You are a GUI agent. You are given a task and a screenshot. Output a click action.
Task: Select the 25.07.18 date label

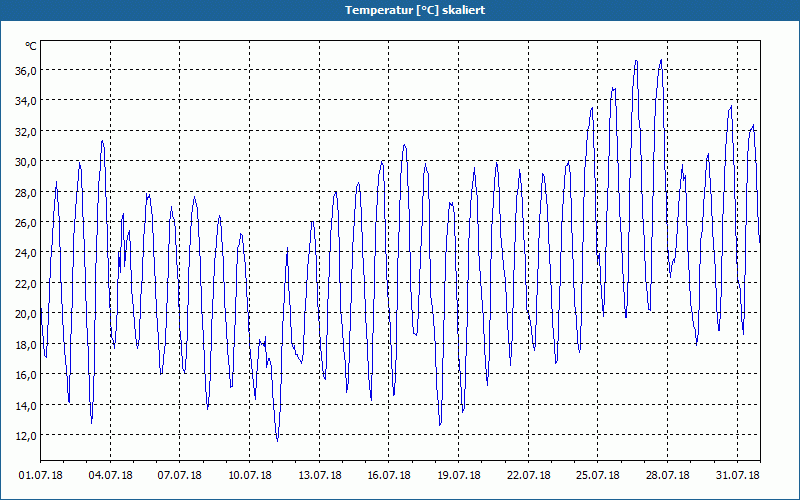598,476
